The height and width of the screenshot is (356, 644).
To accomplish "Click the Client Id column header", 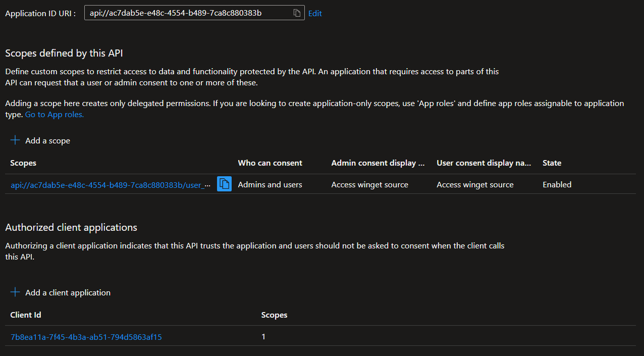I will point(26,315).
